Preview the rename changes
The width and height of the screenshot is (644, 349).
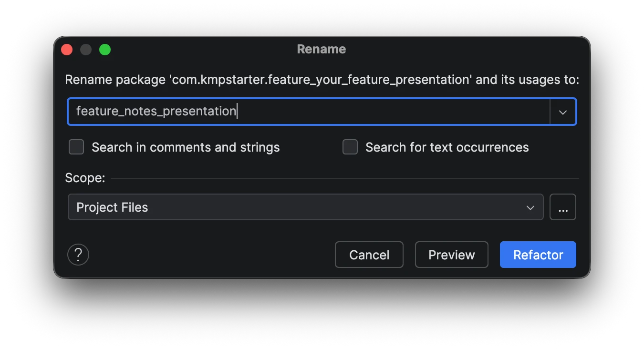tap(451, 255)
